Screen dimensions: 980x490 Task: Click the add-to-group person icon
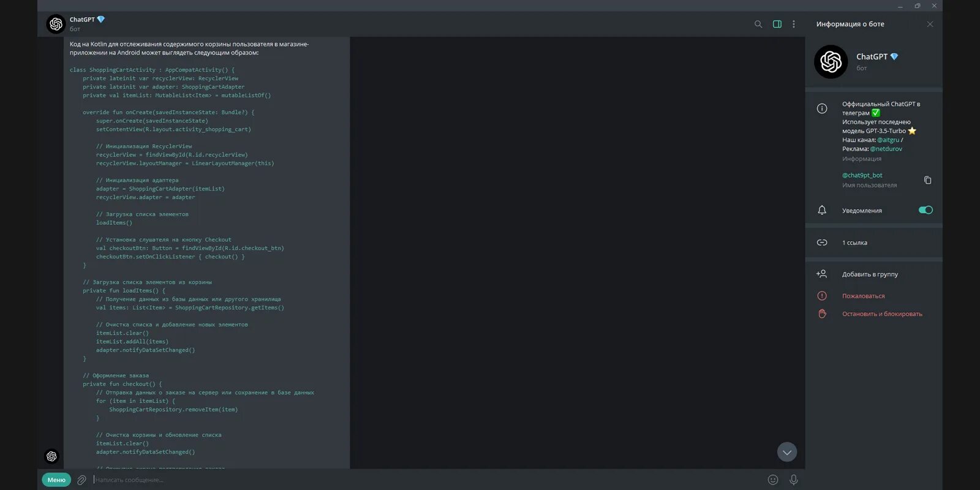coord(822,274)
